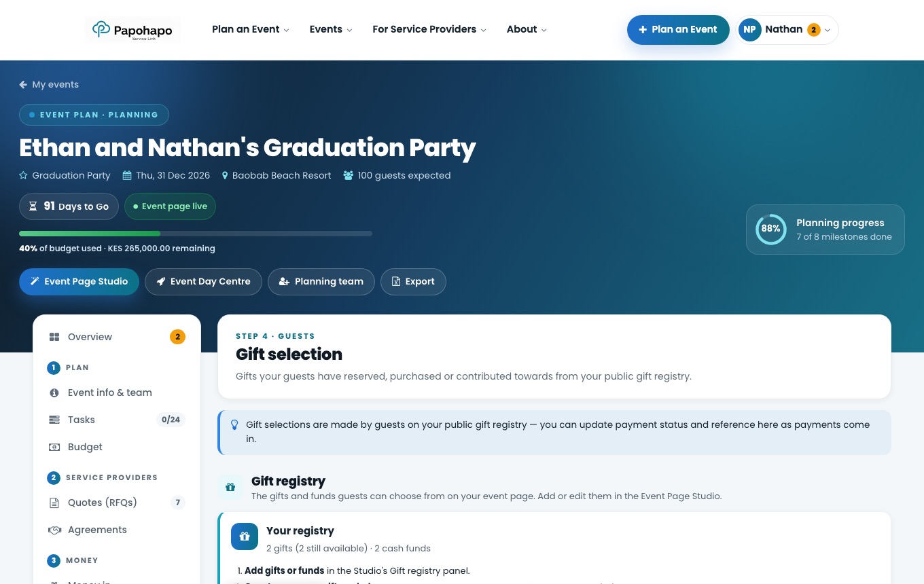Screen dimensions: 924x584
Task: Click the calendar icon by Thu, 31 Dec 2026
Action: [x=127, y=175]
